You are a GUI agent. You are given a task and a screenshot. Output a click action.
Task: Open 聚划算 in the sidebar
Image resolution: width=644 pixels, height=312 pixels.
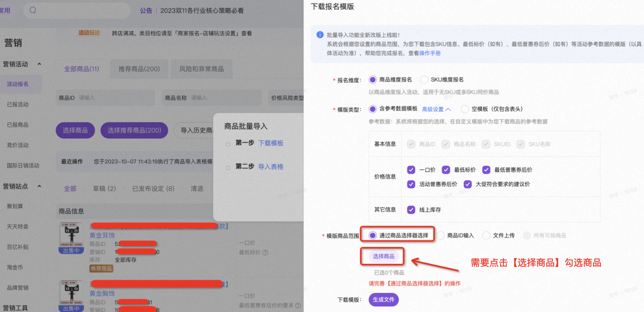[x=15, y=206]
